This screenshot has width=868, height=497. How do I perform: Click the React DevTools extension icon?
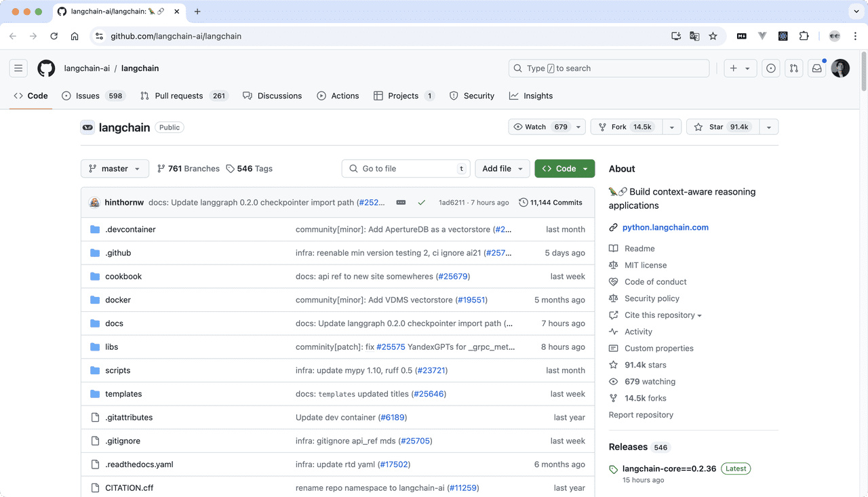pyautogui.click(x=783, y=36)
